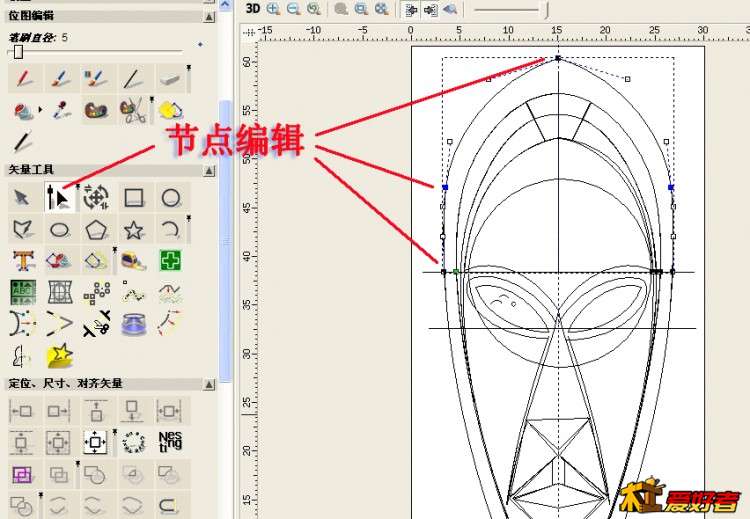Collapse the 位图编辑 section
Image resolution: width=750 pixels, height=519 pixels.
tap(209, 17)
